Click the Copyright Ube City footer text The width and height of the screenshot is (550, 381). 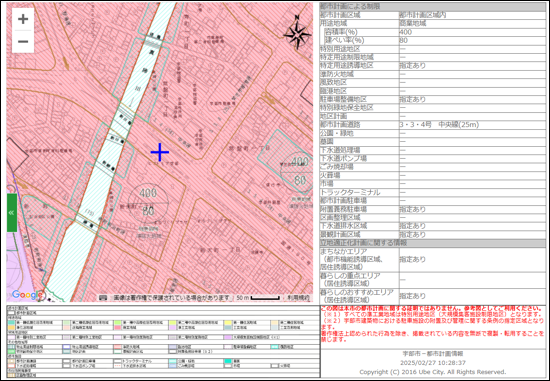432,372
